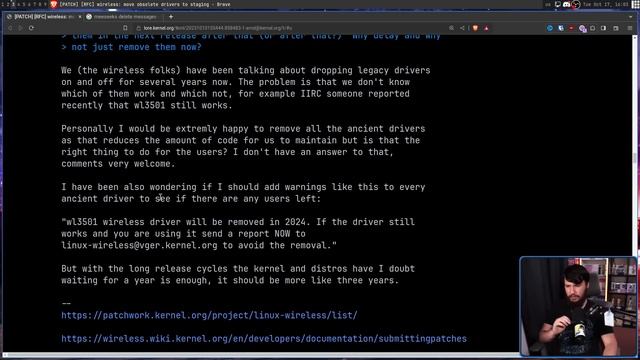This screenshot has width=640, height=360.
Task: Toggle the Brave sidebar panel
Action: click(x=604, y=28)
